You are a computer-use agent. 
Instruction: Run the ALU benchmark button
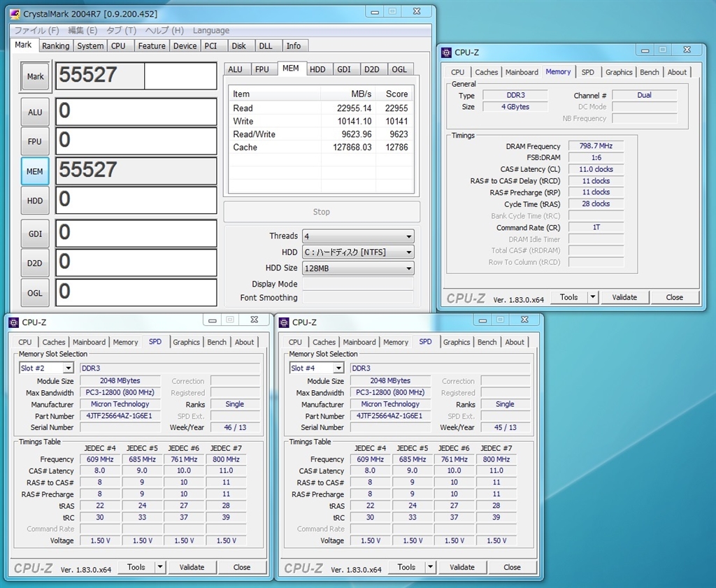tap(35, 113)
